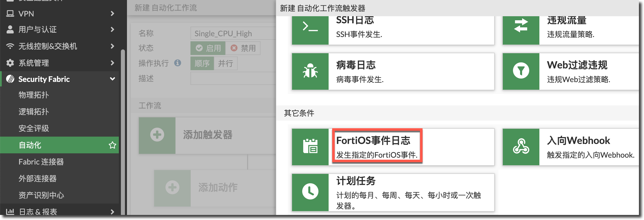644x220 pixels.
Task: Click the traffic violation arrows icon
Action: pyautogui.click(x=521, y=26)
